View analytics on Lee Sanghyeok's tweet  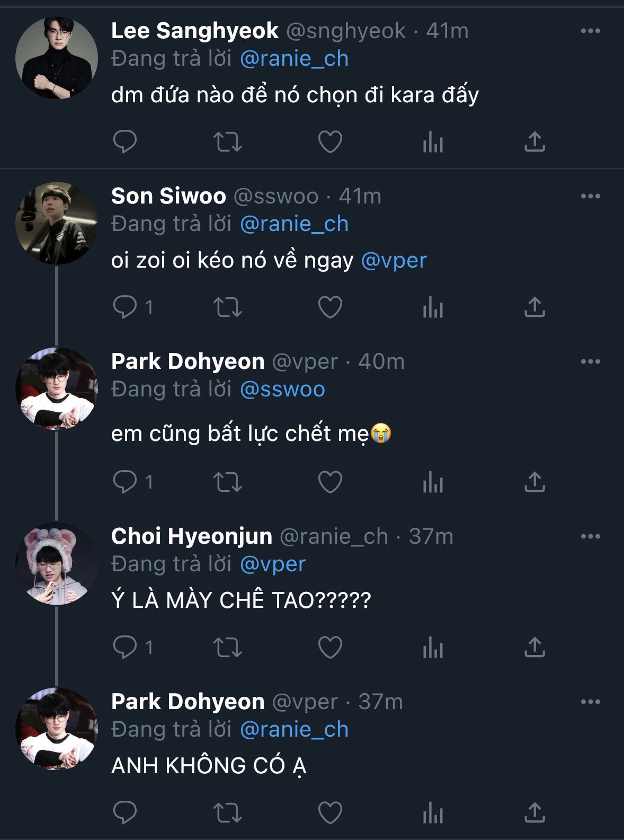[x=433, y=142]
